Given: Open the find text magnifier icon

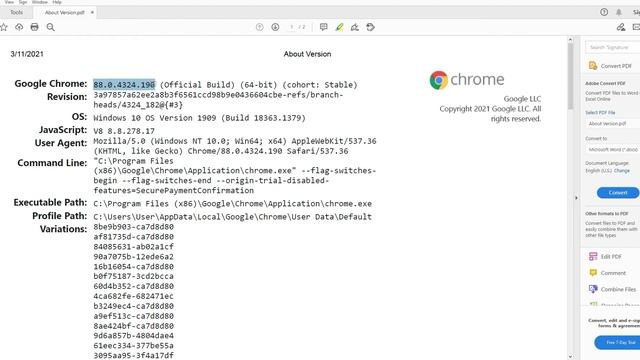Looking at the screenshot, I should 51,27.
